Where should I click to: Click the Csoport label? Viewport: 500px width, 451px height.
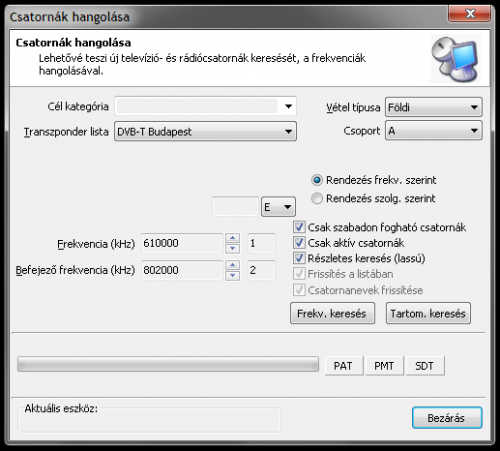(x=362, y=131)
